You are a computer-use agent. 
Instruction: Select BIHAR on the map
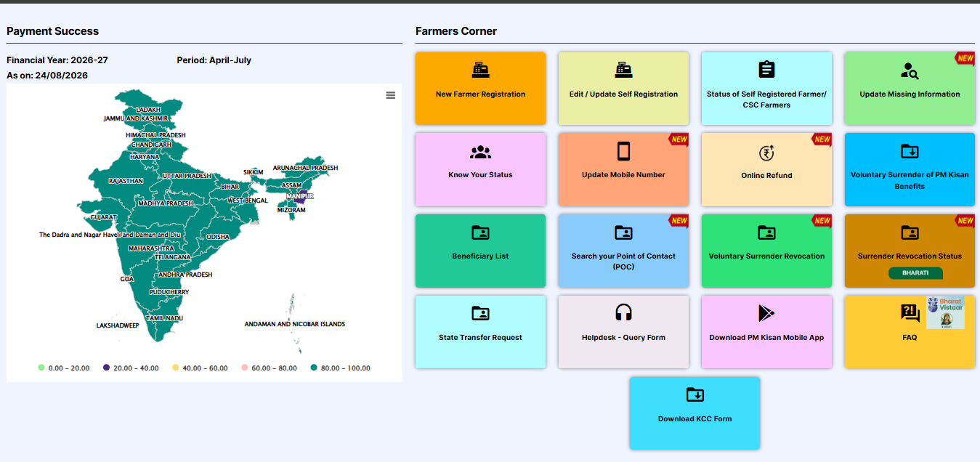(230, 187)
